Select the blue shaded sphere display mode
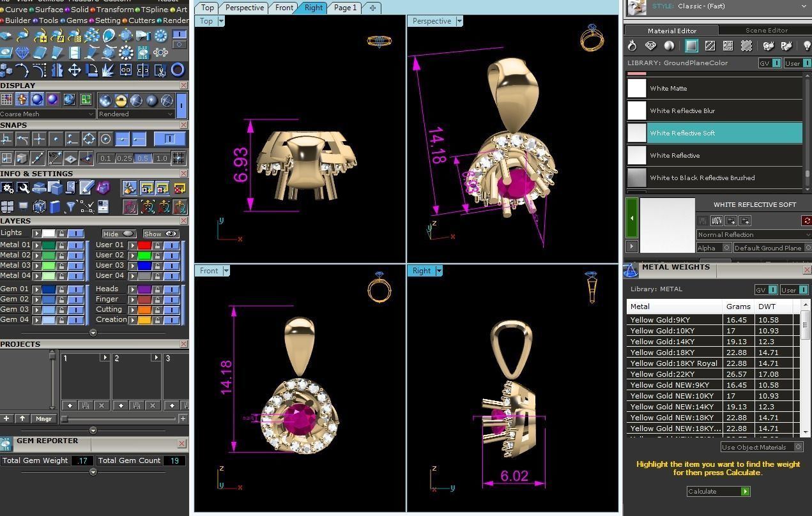 (37, 100)
